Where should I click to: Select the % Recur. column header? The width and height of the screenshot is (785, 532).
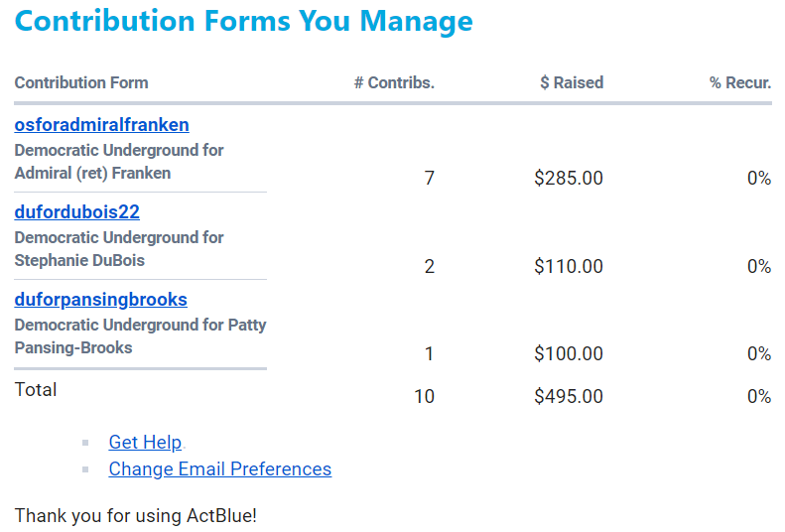(x=739, y=83)
